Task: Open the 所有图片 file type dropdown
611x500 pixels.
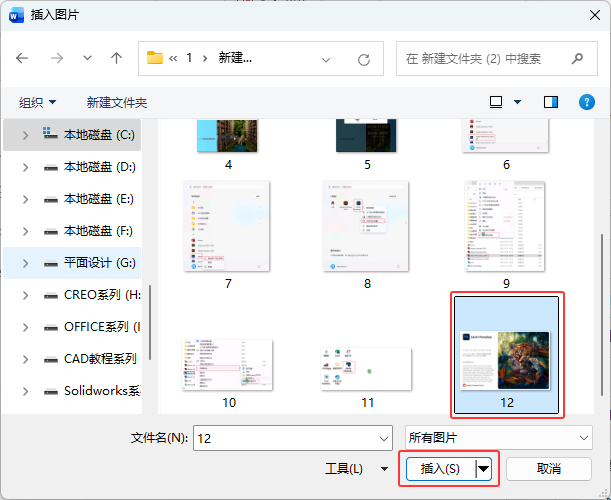Action: (x=498, y=438)
